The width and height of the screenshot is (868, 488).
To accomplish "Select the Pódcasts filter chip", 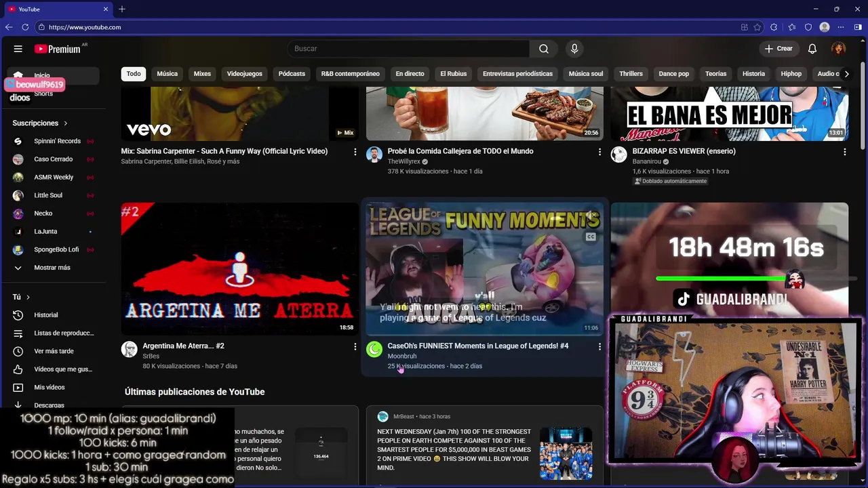I will tap(292, 74).
